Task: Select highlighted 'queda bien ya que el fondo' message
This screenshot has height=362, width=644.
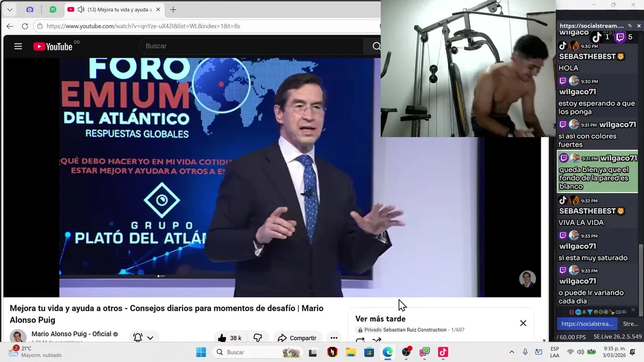Action: point(597,172)
